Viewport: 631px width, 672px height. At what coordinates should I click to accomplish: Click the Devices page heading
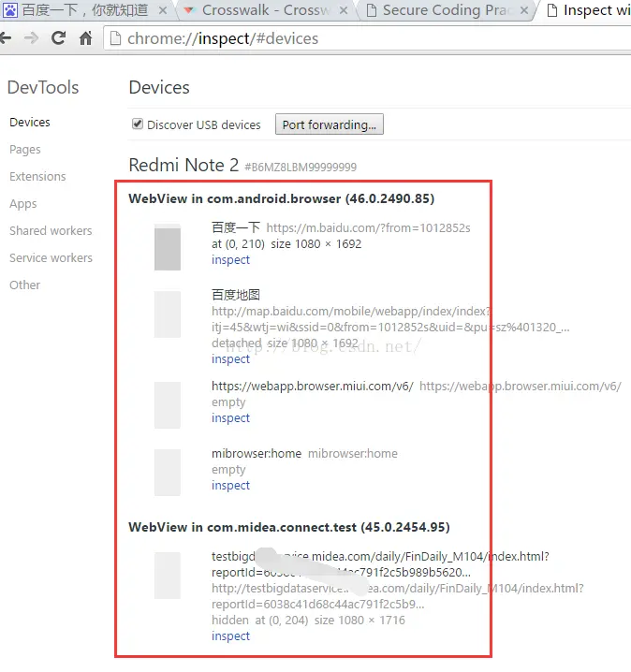[159, 87]
